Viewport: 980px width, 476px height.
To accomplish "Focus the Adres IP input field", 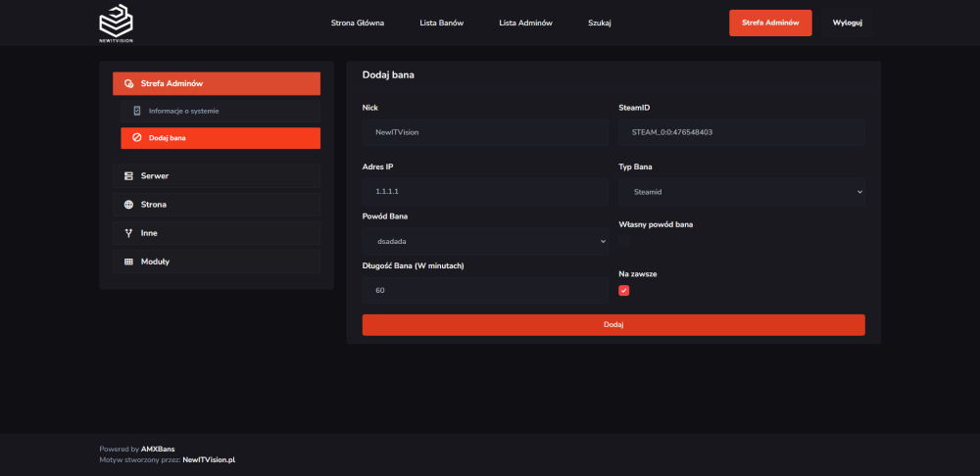I will click(485, 192).
